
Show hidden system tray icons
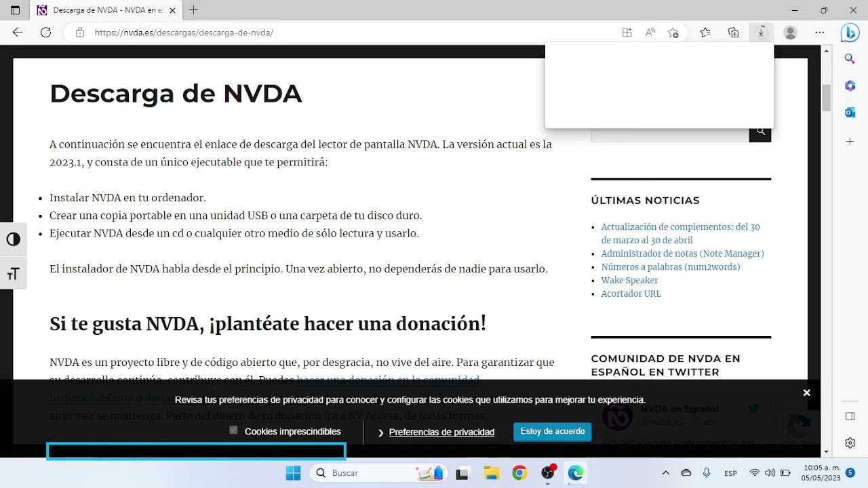coord(665,473)
